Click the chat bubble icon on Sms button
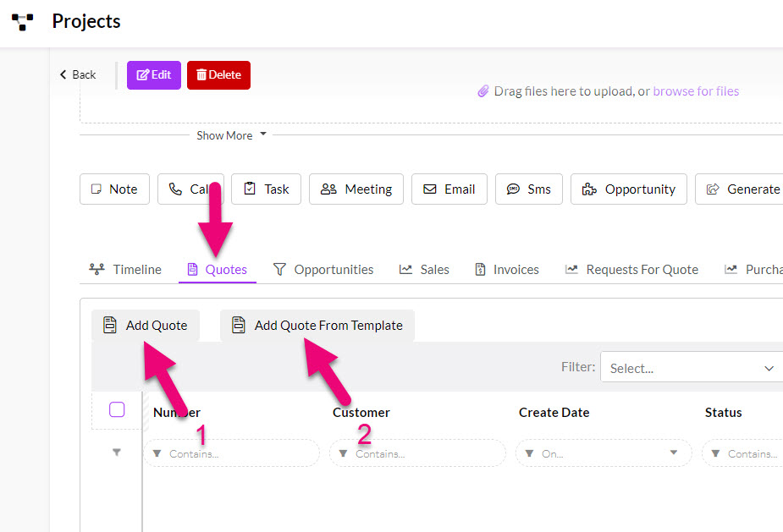783x532 pixels. tap(513, 189)
